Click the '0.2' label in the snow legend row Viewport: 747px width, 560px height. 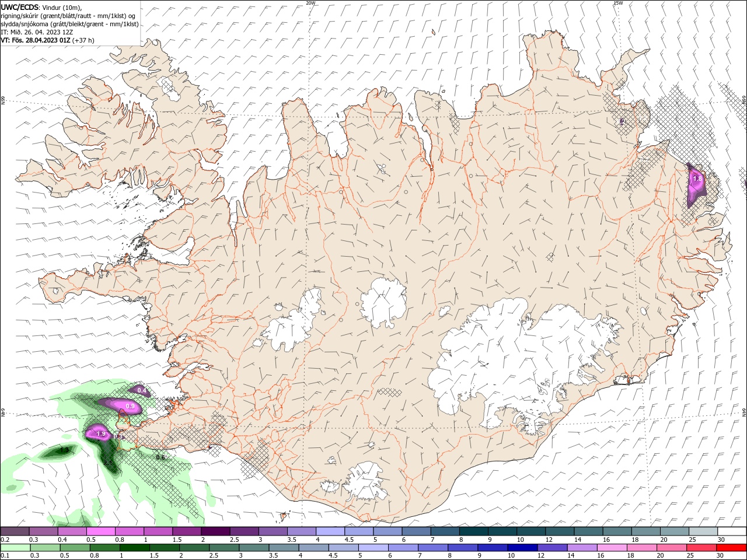pos(5,540)
